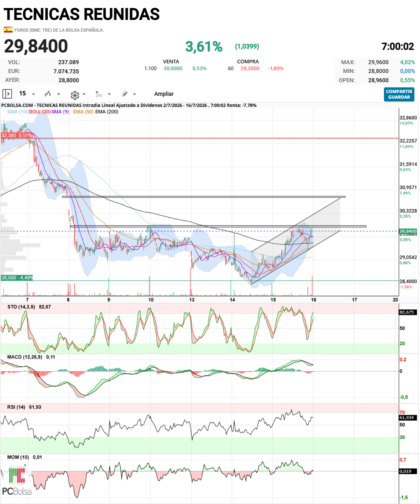Click the 28,500 green support level tag

pyautogui.click(x=17, y=278)
